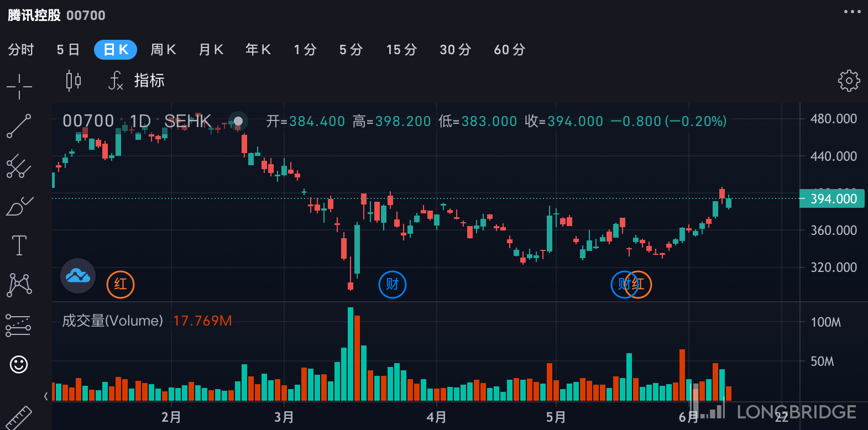Change the candlestick chart style
Viewport: 868px width, 430px height.
74,81
